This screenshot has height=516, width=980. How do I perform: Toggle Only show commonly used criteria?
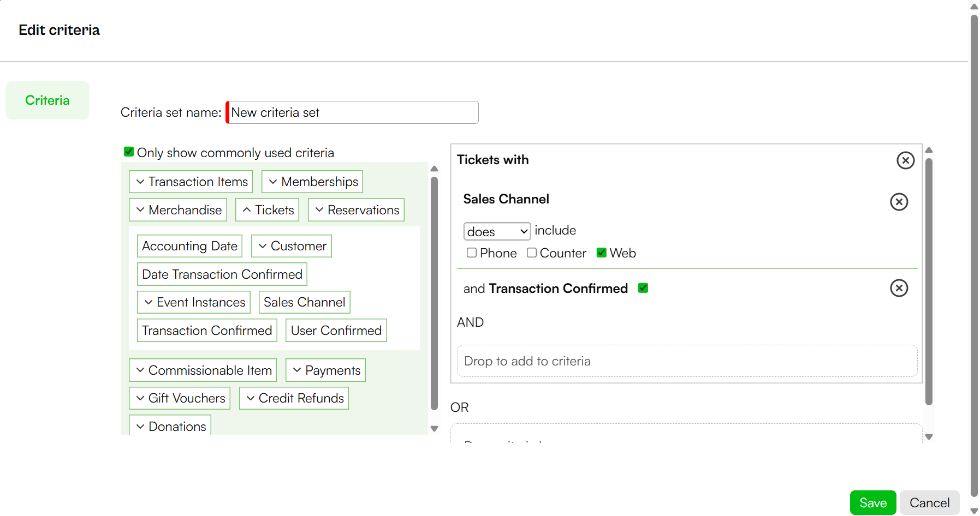coord(129,152)
